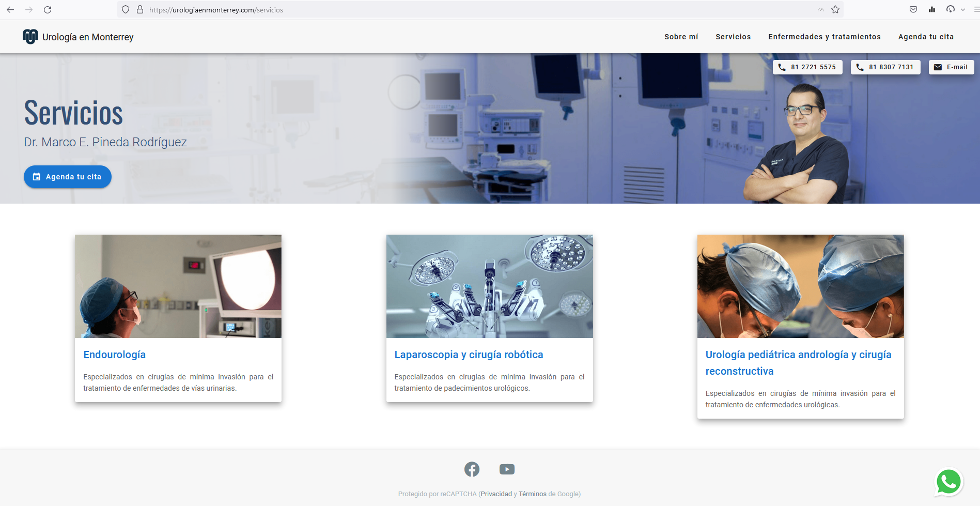This screenshot has height=506, width=980.
Task: Select Servicios in the top navigation
Action: click(733, 37)
